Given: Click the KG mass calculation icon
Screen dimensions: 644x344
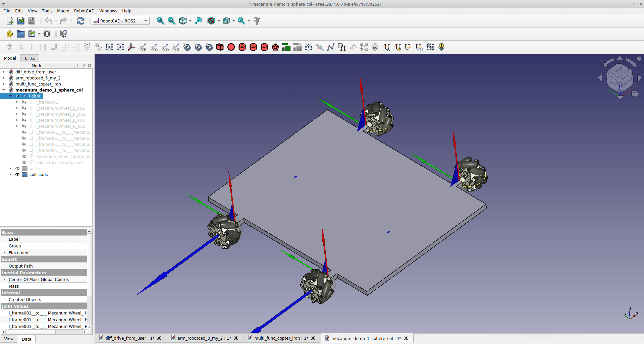Looking at the screenshot, I should pyautogui.click(x=375, y=47).
